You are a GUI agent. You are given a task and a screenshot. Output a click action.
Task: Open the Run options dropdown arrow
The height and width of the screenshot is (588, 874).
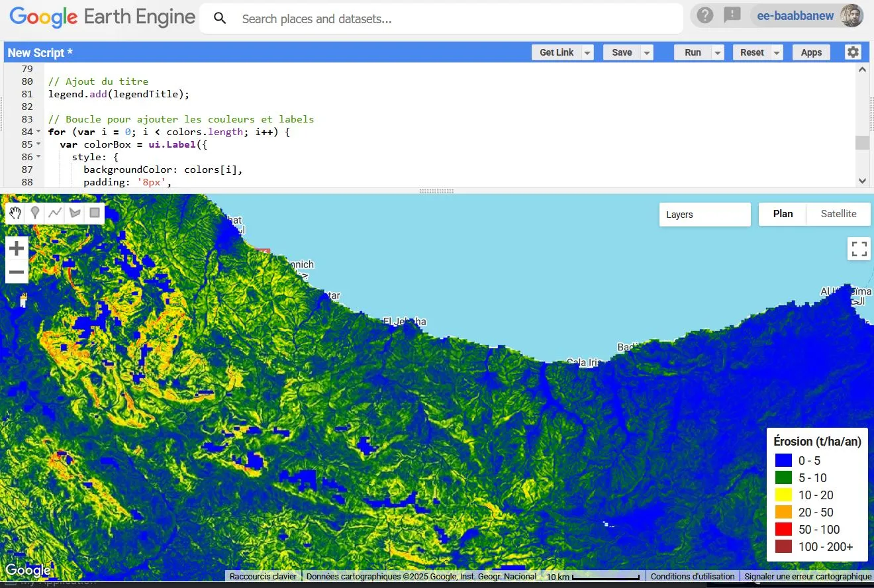717,52
